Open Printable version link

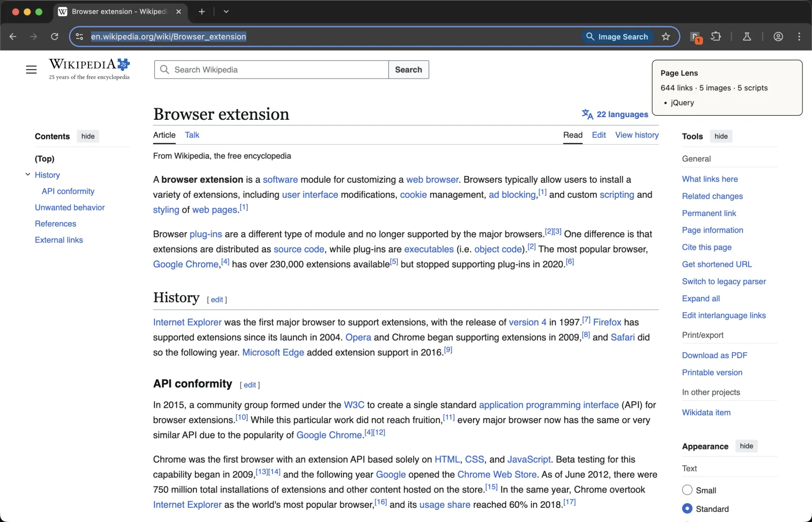pos(712,372)
